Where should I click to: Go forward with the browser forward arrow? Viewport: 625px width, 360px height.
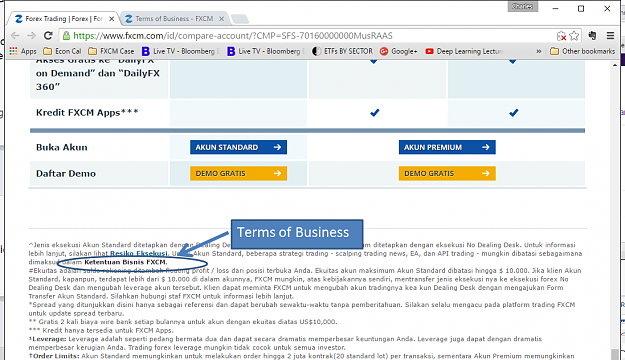pyautogui.click(x=31, y=35)
